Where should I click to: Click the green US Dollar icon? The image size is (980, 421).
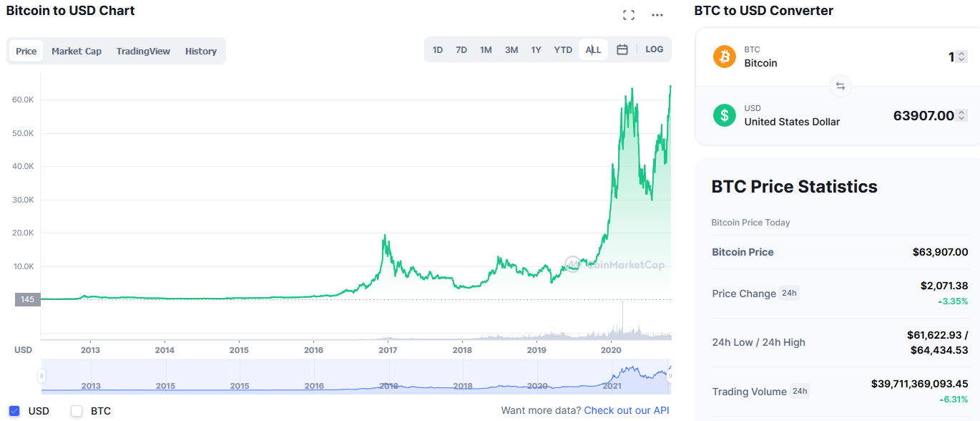pyautogui.click(x=725, y=115)
